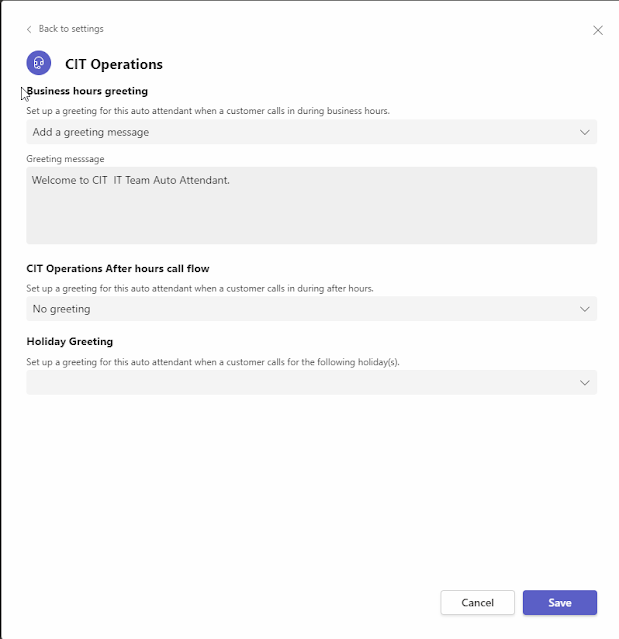This screenshot has width=619, height=639.
Task: Select the After hours call flow heading
Action: click(118, 268)
